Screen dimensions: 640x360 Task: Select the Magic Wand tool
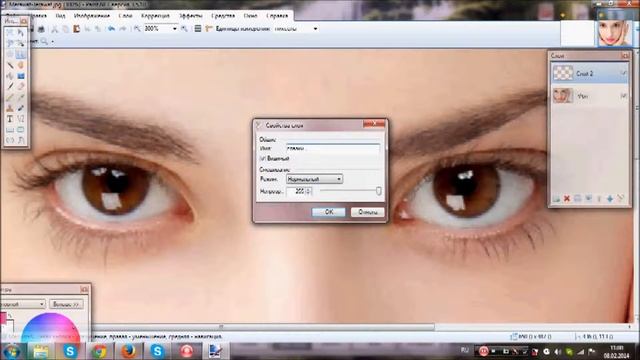pyautogui.click(x=10, y=65)
